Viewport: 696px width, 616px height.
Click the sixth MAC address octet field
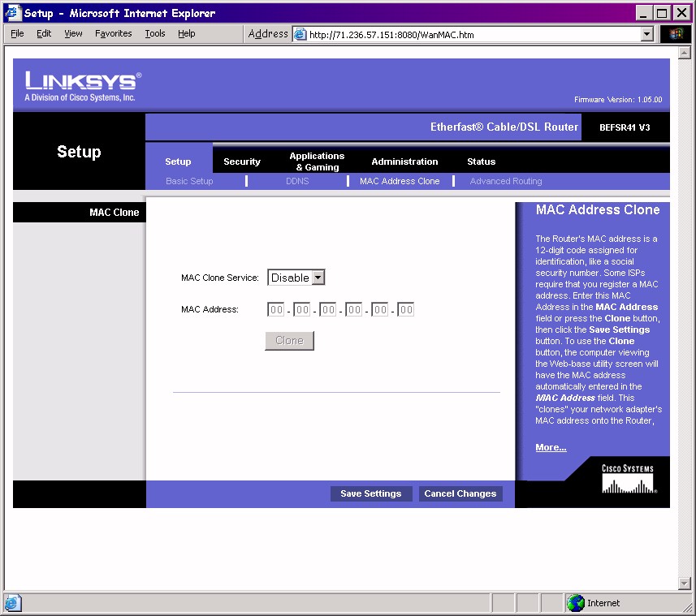point(406,309)
